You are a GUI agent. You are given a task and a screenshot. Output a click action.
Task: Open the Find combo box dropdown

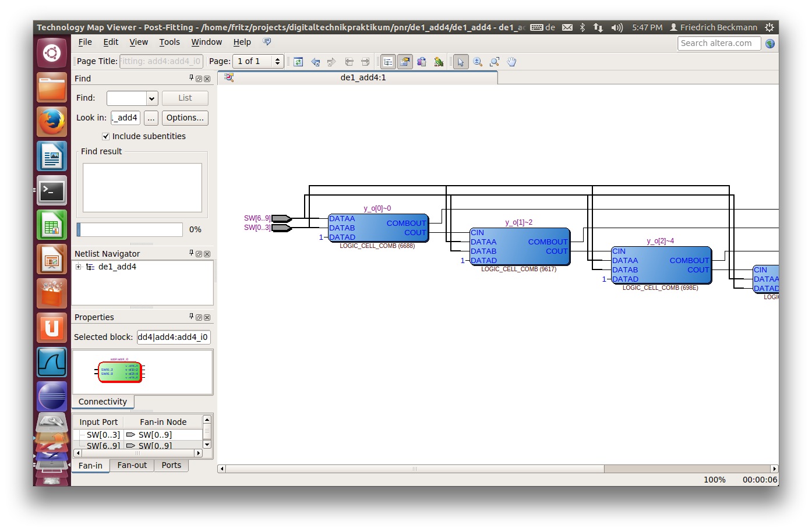tap(151, 98)
